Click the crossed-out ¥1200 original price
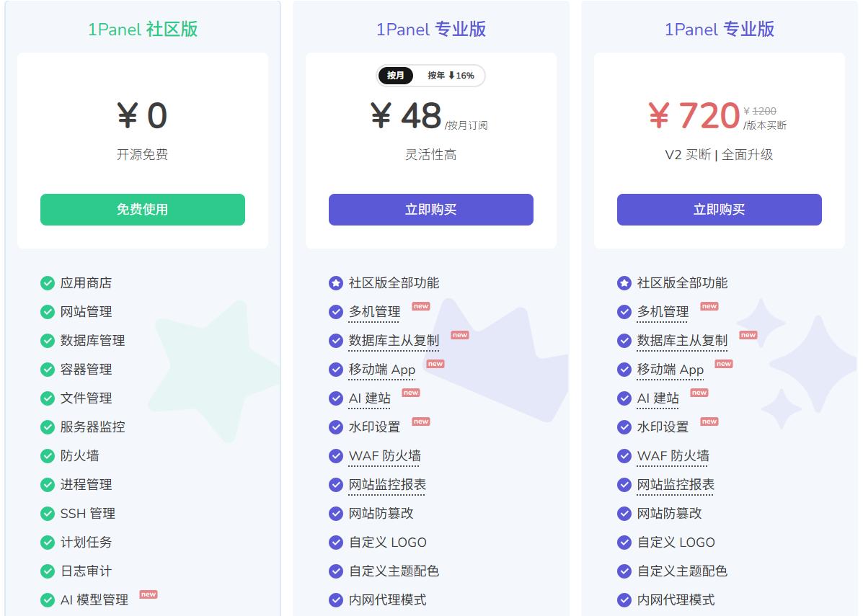This screenshot has height=616, width=863. pos(760,111)
